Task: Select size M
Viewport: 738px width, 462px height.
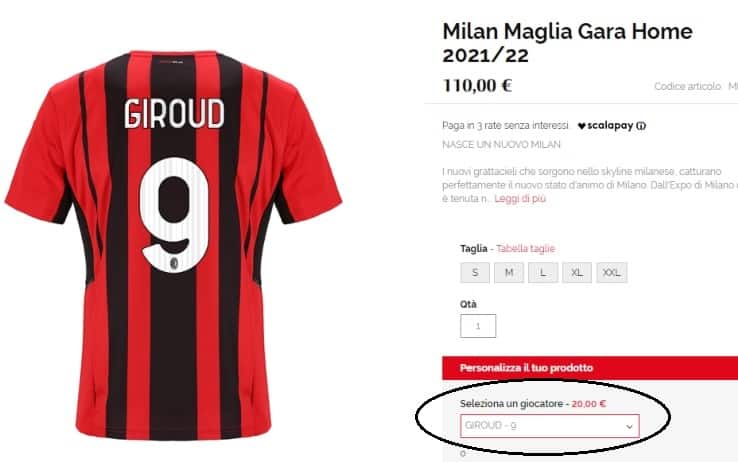Action: pyautogui.click(x=509, y=273)
